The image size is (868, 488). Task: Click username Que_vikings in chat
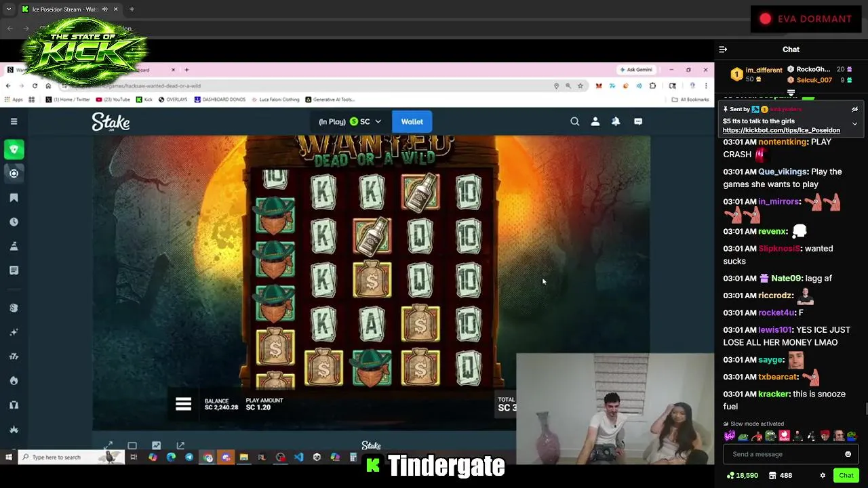tap(783, 171)
